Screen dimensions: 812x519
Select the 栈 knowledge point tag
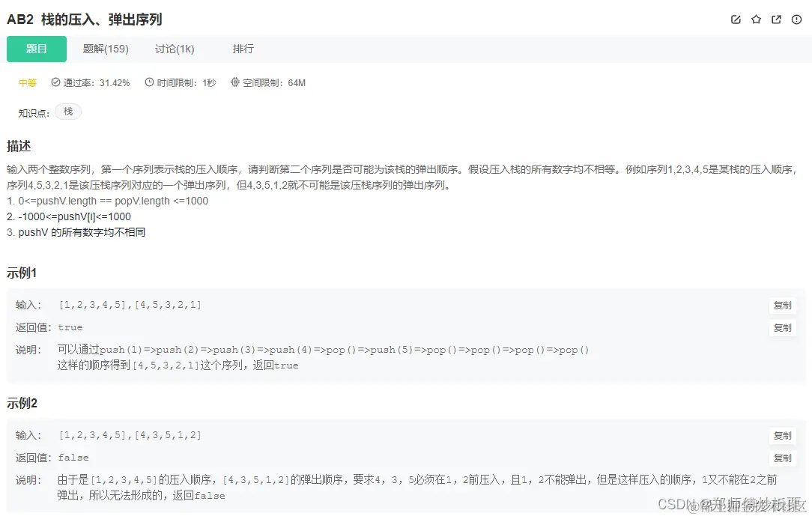click(67, 111)
